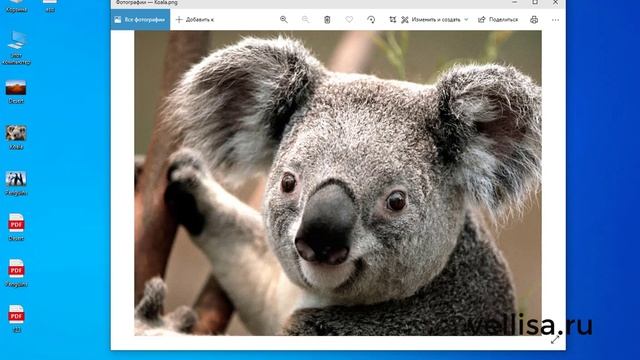
Task: Minimize the Photos window
Action: coord(514,3)
